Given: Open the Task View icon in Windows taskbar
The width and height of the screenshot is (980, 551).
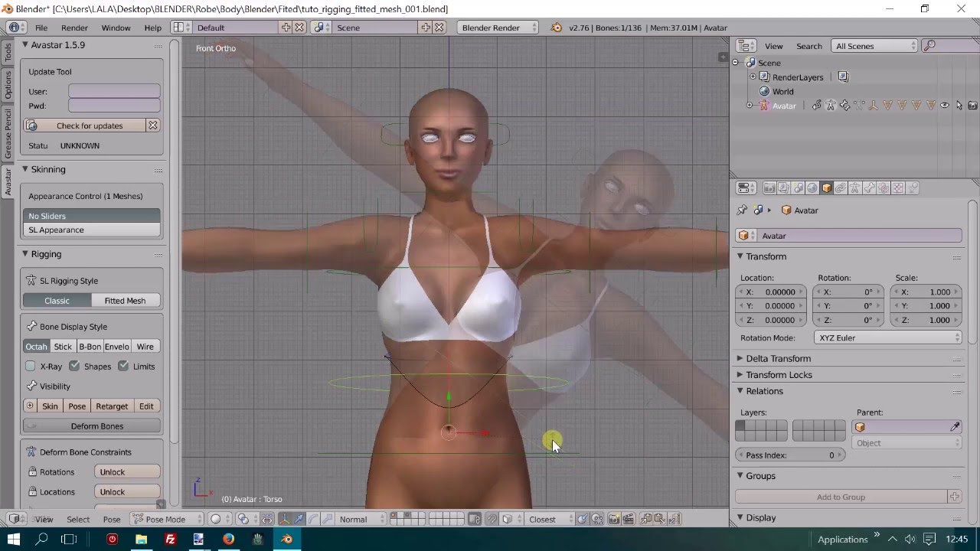Looking at the screenshot, I should [69, 539].
